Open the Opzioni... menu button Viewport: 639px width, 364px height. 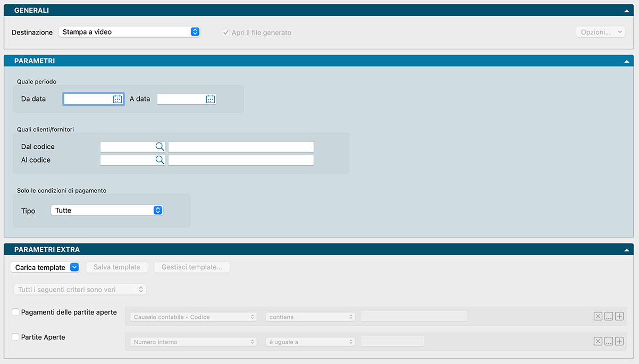click(600, 32)
